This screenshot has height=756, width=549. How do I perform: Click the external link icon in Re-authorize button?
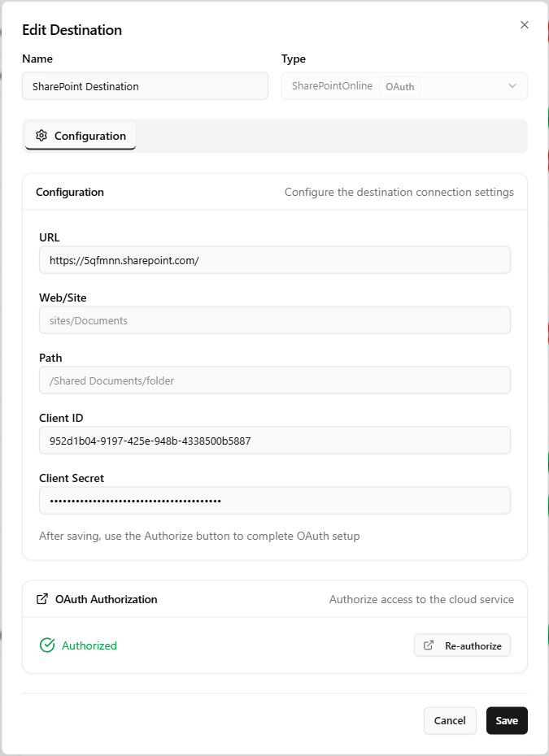[429, 645]
